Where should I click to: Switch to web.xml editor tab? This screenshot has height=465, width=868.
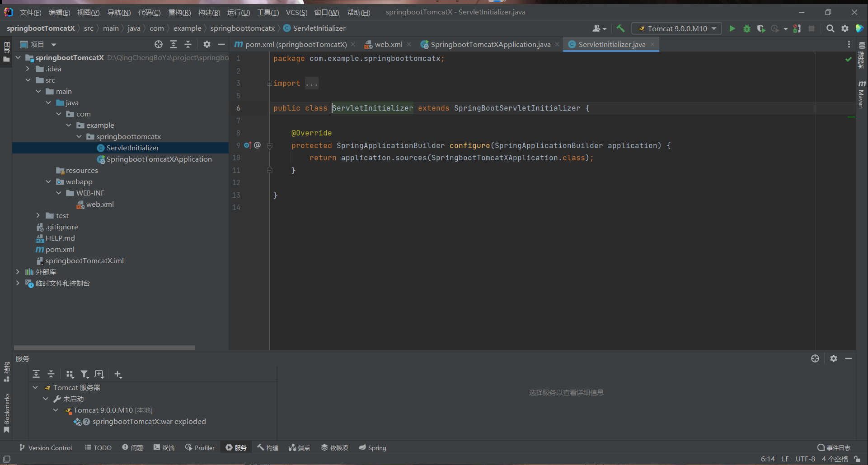tap(389, 44)
